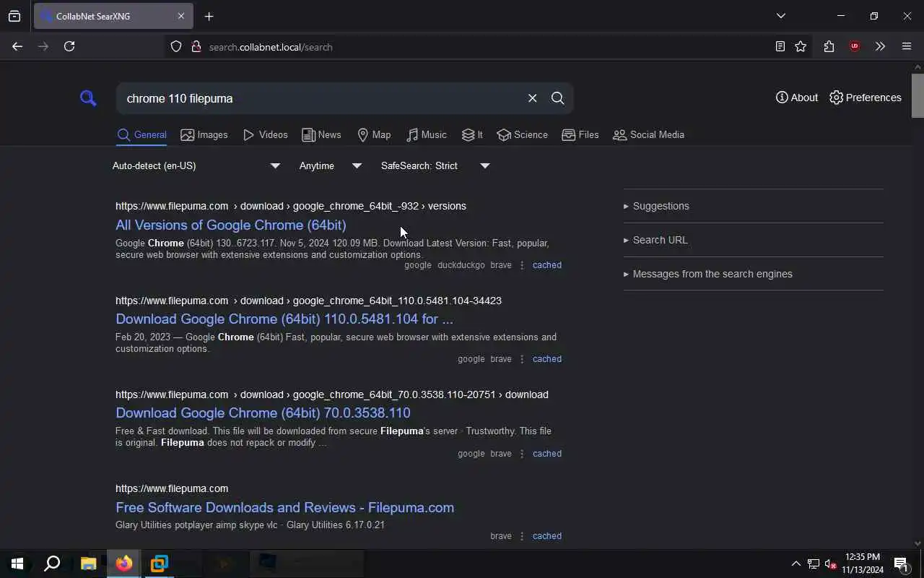Open tracking protection shield icon
924x578 pixels.
click(176, 47)
